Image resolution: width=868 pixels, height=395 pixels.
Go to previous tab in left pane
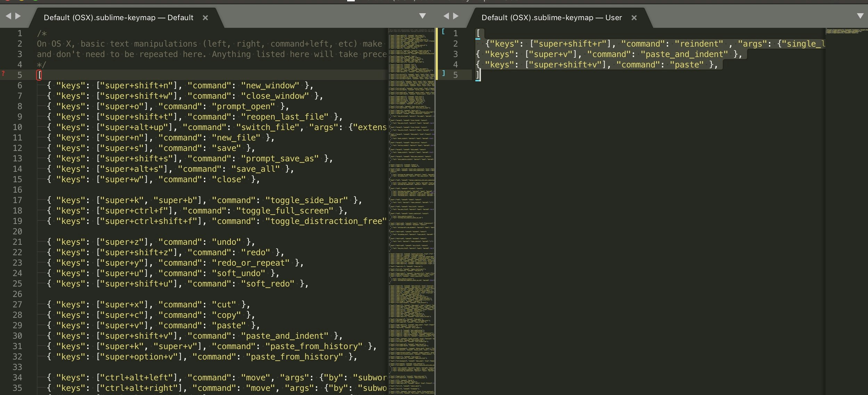(x=8, y=16)
